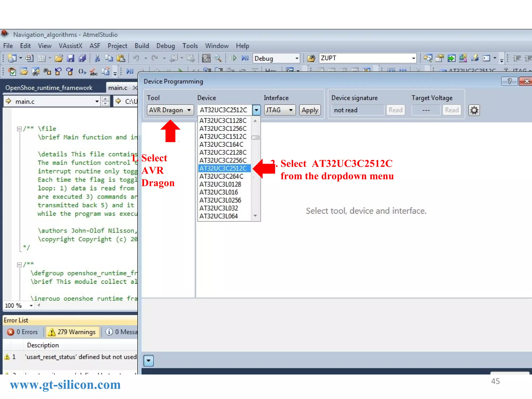Toggle the 279 Warnings filter

[73, 332]
